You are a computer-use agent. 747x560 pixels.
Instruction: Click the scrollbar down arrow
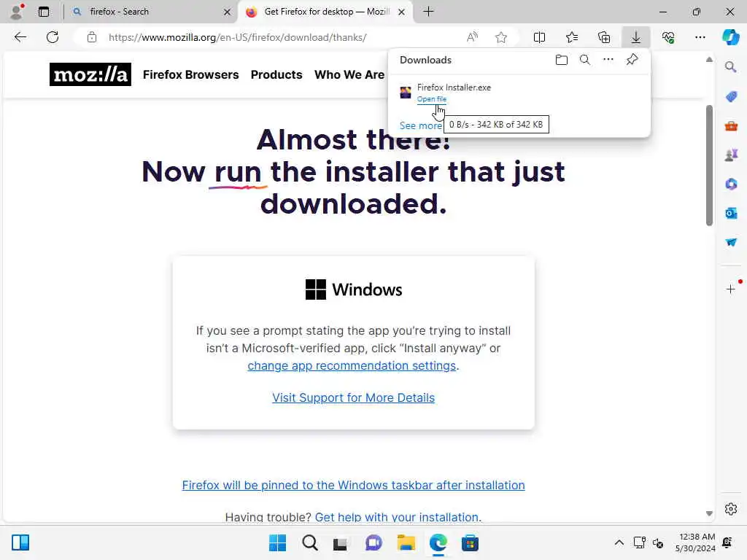pyautogui.click(x=709, y=513)
